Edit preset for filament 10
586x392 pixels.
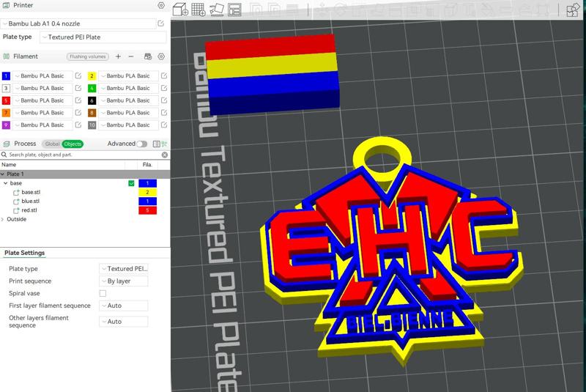163,125
